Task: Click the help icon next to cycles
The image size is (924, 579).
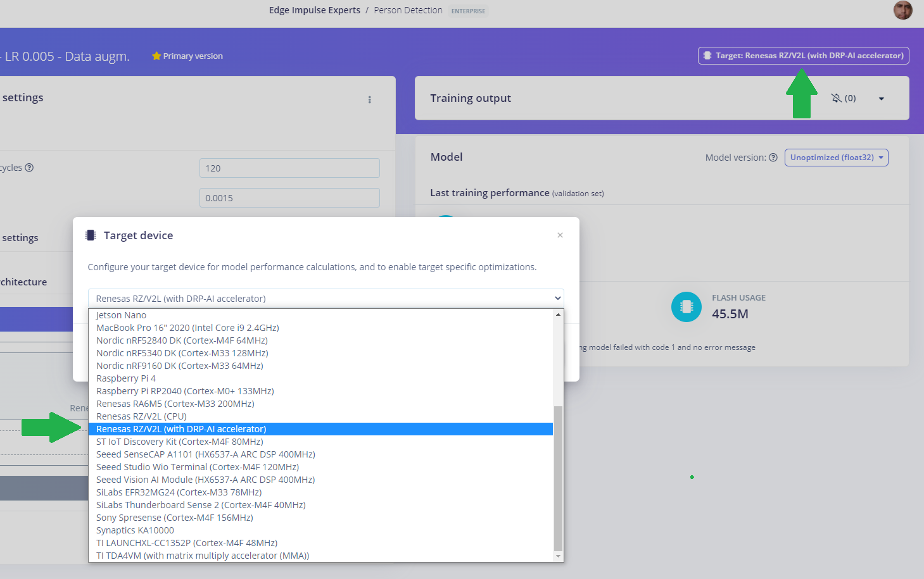Action: pos(29,168)
